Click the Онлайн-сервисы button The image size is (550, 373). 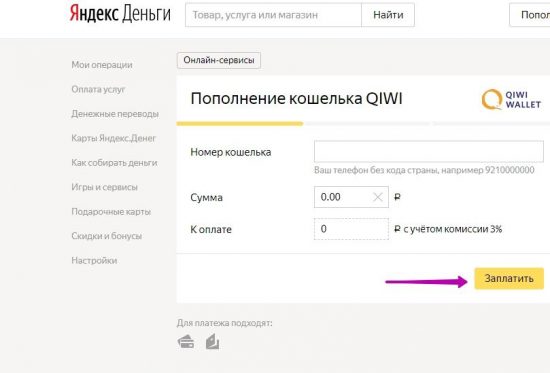pyautogui.click(x=219, y=60)
